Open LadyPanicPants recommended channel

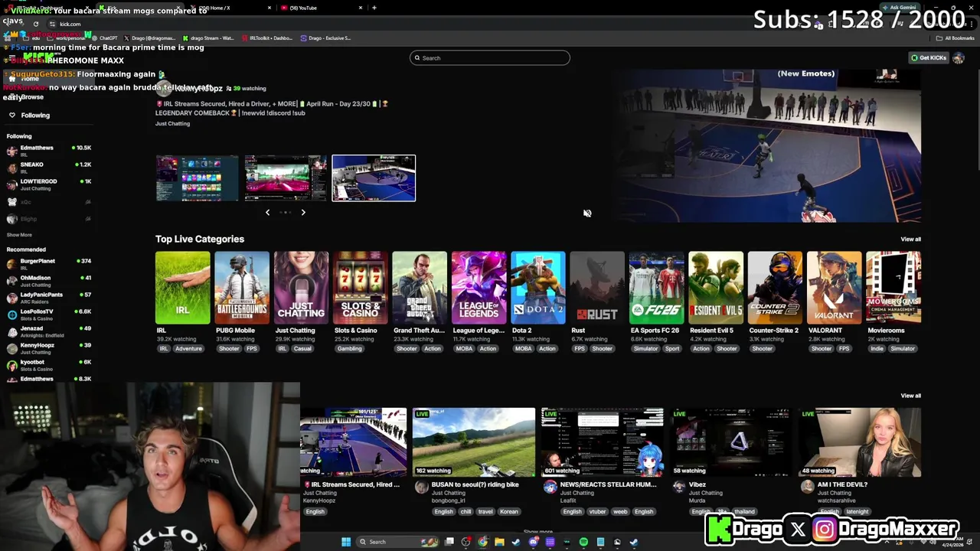[x=49, y=298]
